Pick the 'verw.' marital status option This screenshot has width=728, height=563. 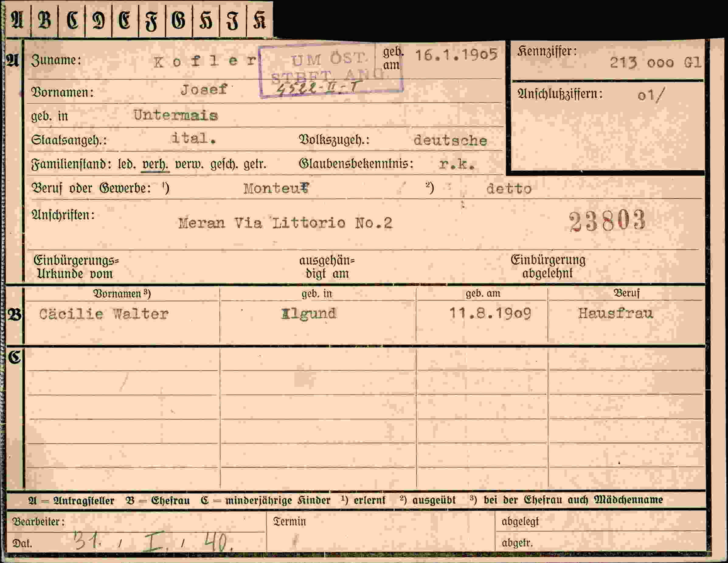189,164
